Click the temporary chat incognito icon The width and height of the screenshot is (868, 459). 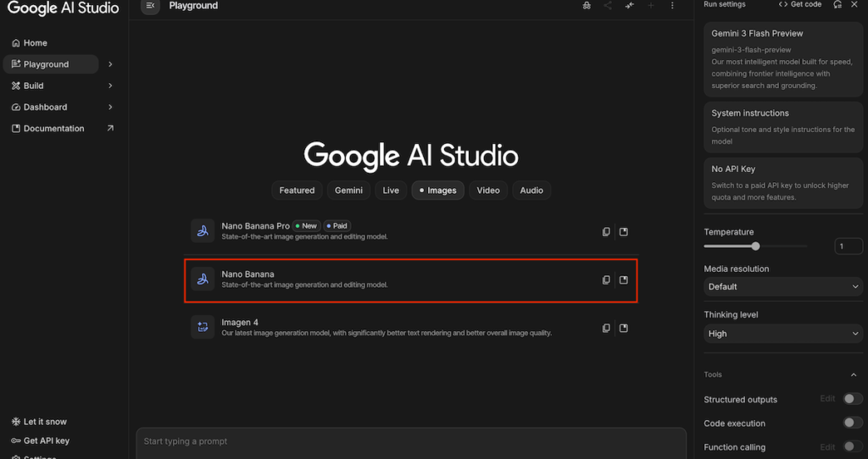587,6
